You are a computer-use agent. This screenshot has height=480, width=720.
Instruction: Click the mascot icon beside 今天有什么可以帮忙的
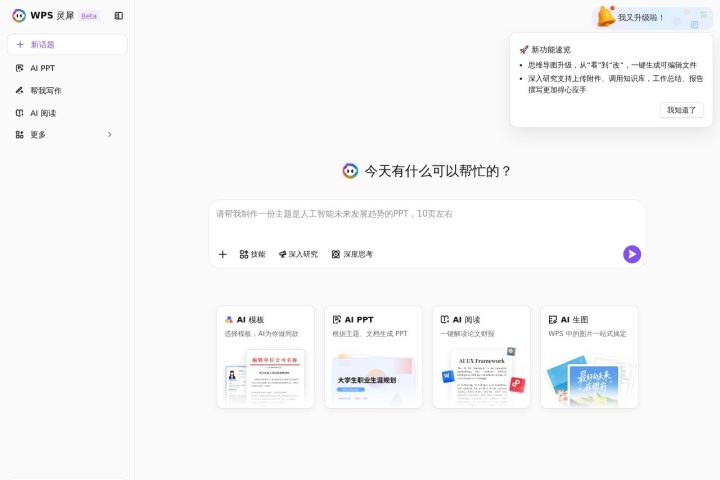[350, 171]
